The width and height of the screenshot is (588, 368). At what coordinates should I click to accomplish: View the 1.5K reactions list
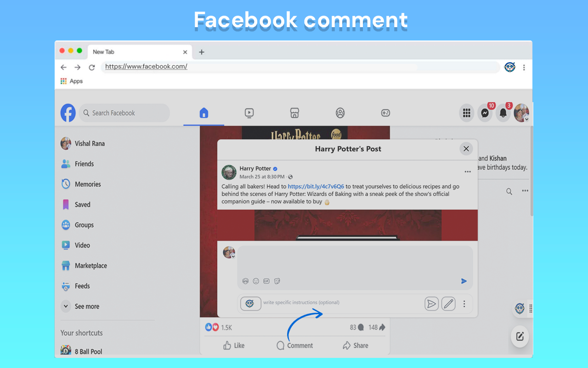219,327
